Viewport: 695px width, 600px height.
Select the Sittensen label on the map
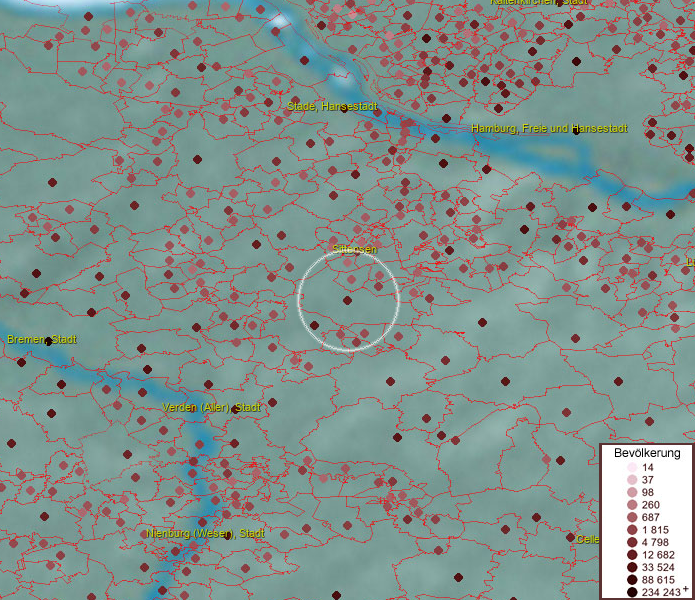click(x=354, y=249)
